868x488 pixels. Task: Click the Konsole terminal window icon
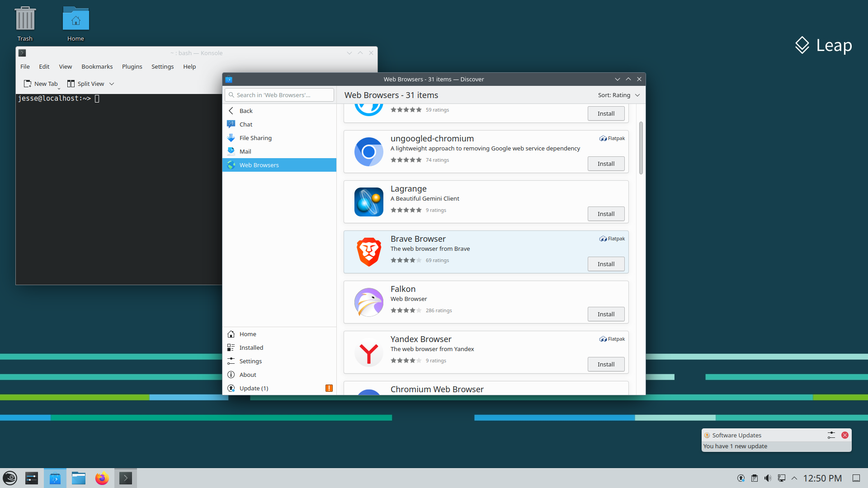pyautogui.click(x=22, y=53)
